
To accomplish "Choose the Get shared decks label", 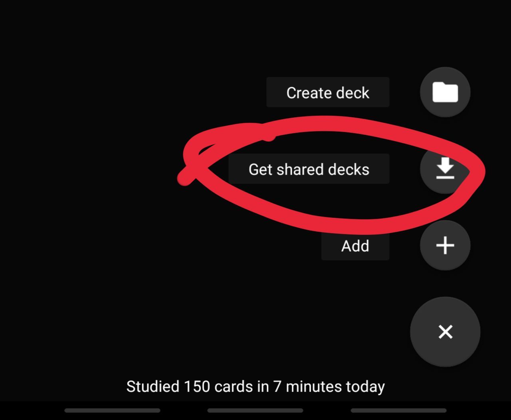I will (309, 169).
